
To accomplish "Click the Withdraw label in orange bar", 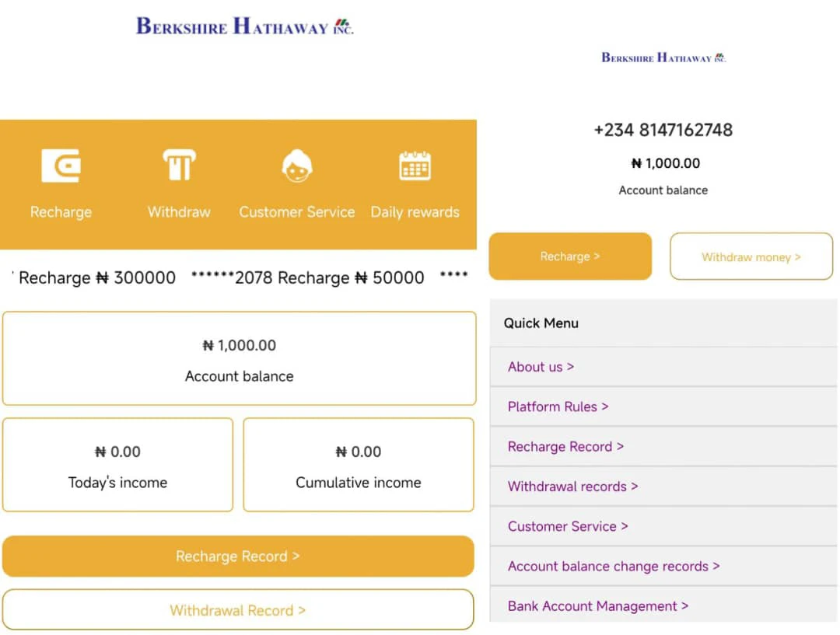I will [179, 212].
